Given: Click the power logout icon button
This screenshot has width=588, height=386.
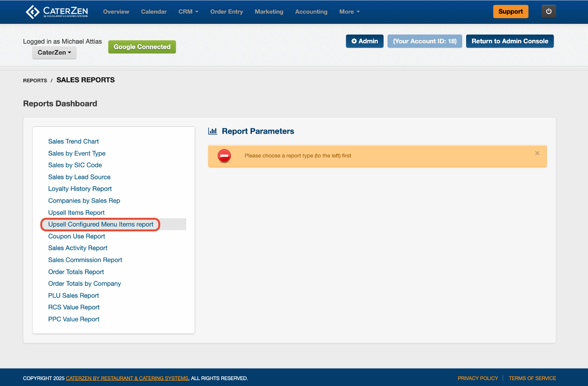Looking at the screenshot, I should [x=549, y=12].
